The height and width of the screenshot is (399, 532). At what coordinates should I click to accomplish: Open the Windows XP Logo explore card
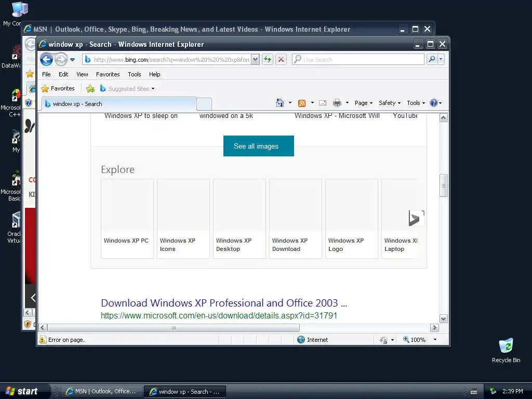tap(352, 219)
